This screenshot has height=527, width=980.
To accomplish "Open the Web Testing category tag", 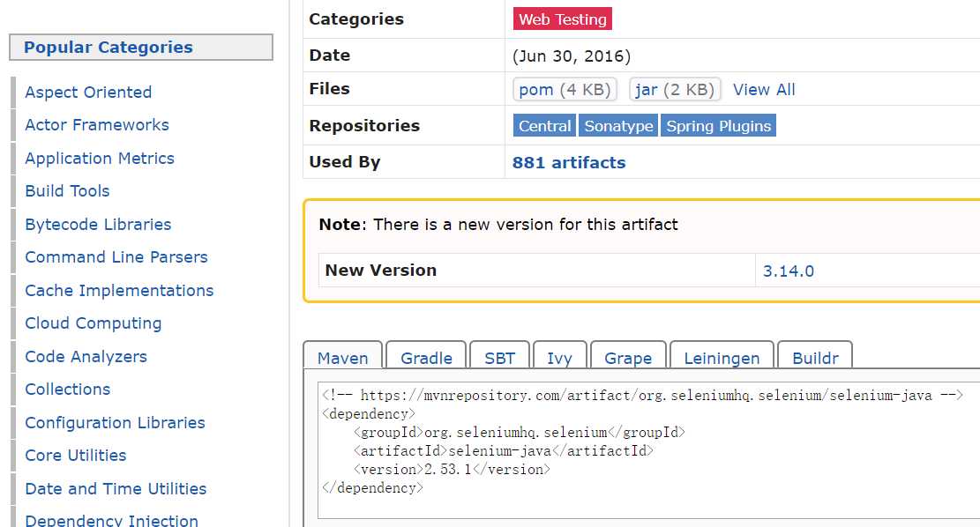I will (x=562, y=19).
